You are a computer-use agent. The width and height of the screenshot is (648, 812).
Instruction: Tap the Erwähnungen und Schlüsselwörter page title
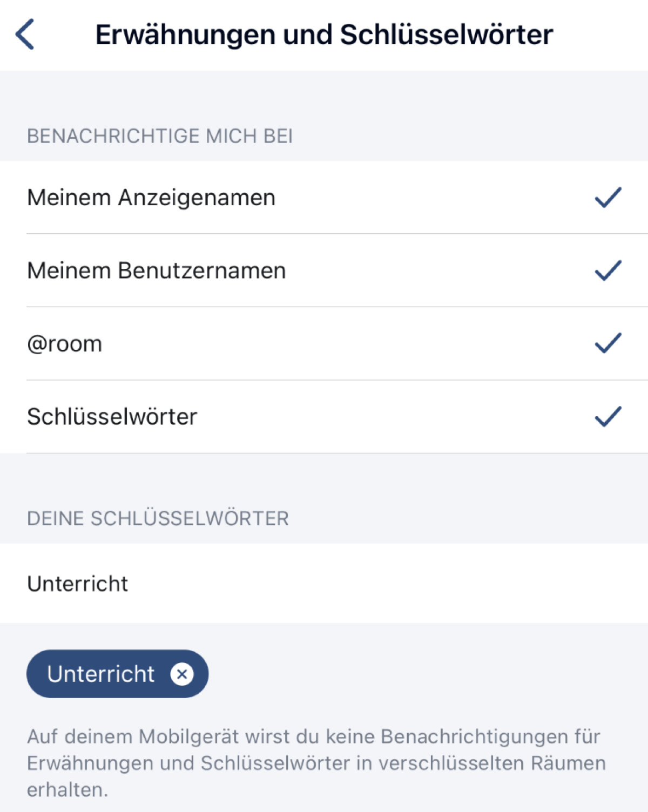(x=324, y=35)
